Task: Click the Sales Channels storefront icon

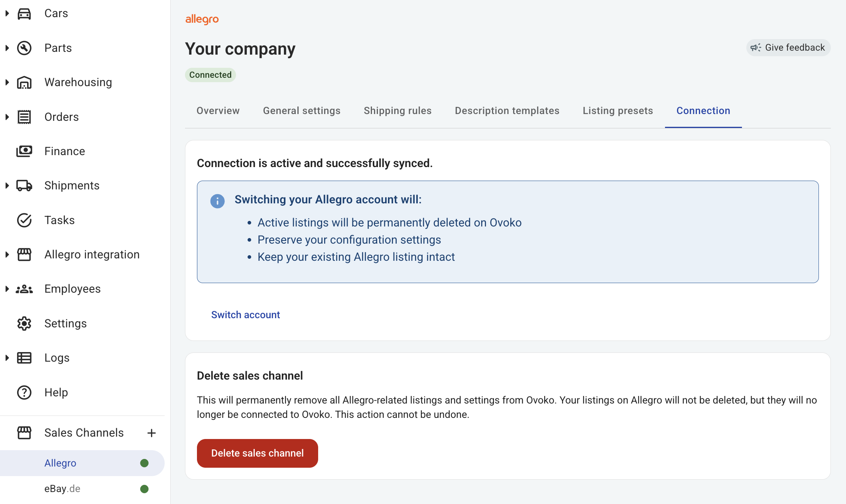Action: pos(24,433)
